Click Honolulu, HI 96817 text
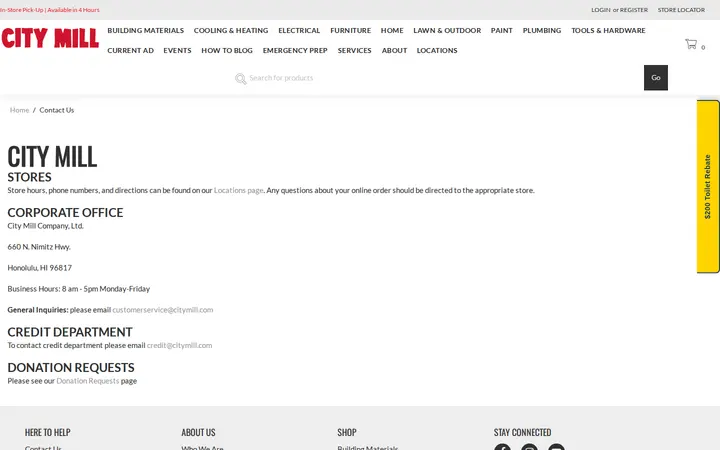 [39, 268]
